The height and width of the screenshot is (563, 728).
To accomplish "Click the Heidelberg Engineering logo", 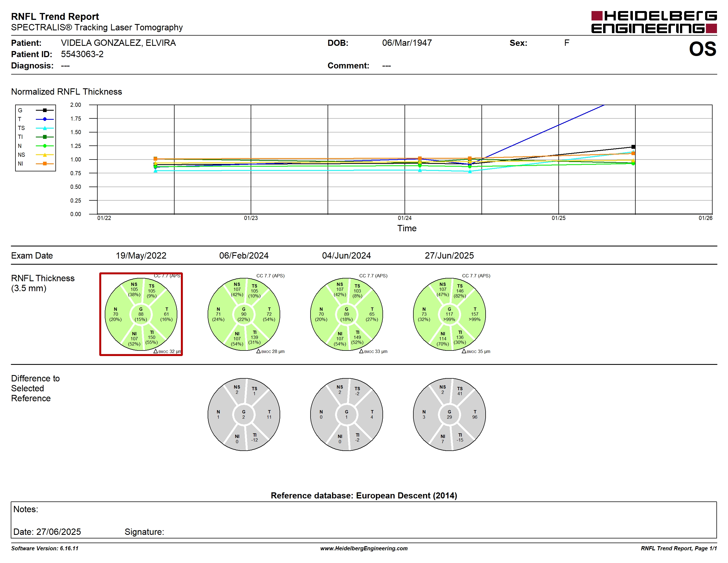I will tap(654, 22).
